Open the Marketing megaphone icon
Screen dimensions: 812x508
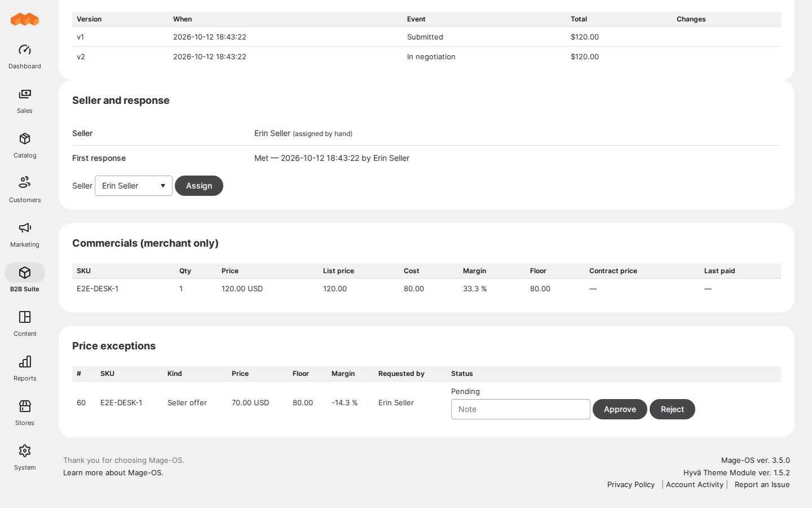pos(25,228)
